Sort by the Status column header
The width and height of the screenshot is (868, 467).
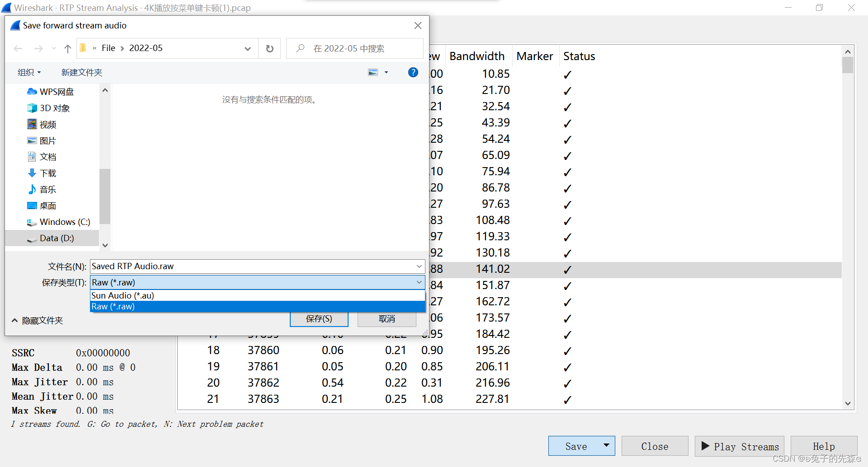pos(579,56)
